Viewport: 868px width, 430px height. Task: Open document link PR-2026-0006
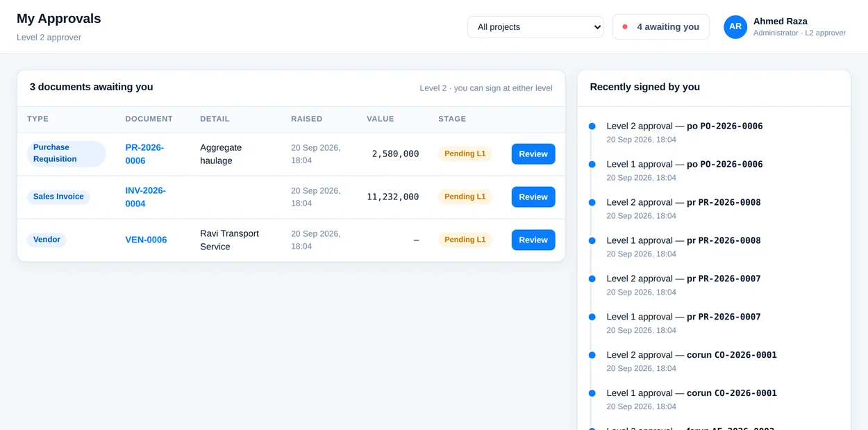(144, 154)
